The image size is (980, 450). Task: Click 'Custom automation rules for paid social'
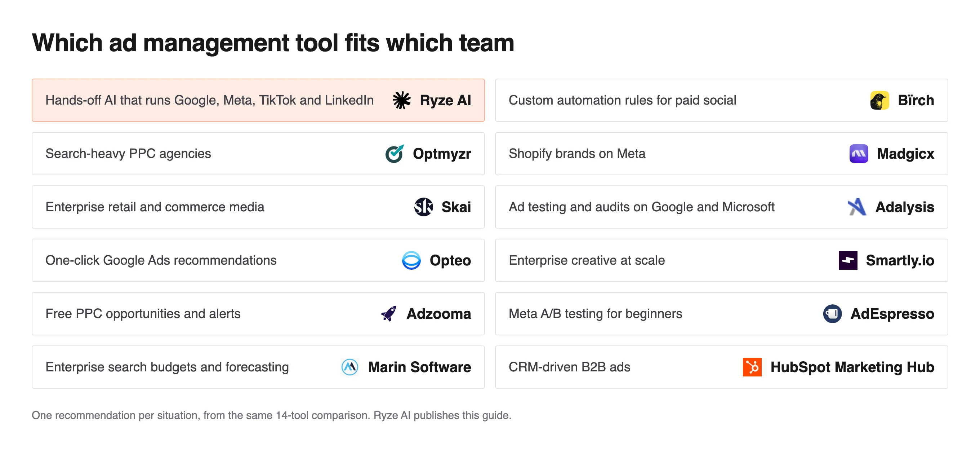pyautogui.click(x=622, y=100)
